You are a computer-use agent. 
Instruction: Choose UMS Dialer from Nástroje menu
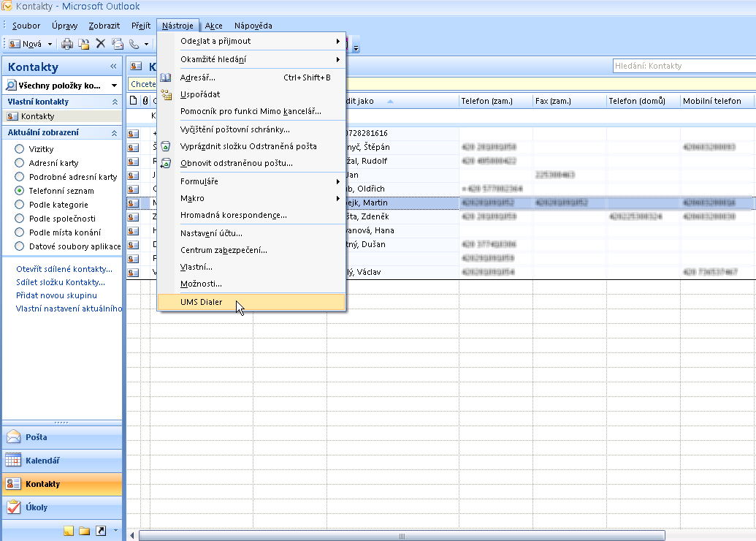point(251,302)
